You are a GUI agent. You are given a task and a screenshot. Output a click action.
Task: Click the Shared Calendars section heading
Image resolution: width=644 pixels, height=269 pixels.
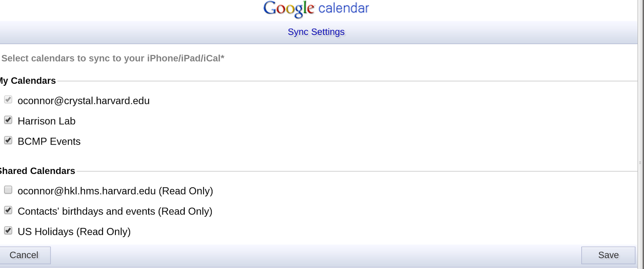(x=37, y=171)
